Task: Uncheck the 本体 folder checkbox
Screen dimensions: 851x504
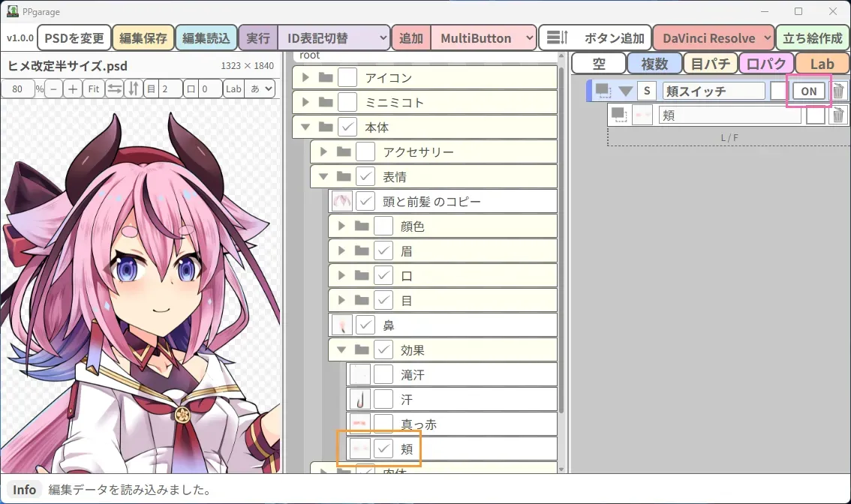Action: click(347, 127)
